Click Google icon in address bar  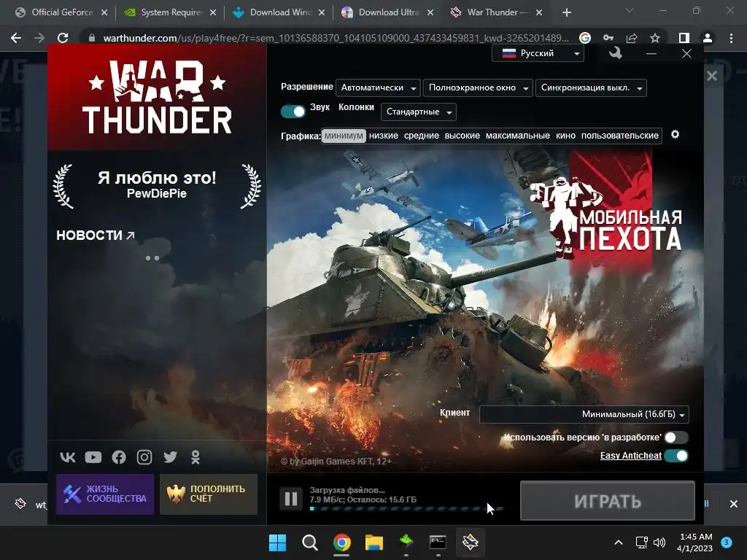coord(585,38)
